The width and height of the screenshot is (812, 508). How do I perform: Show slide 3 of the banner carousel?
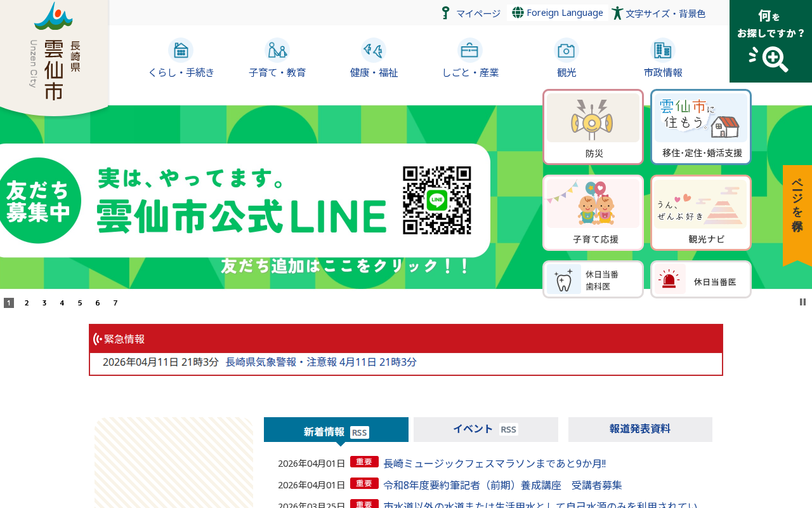44,303
